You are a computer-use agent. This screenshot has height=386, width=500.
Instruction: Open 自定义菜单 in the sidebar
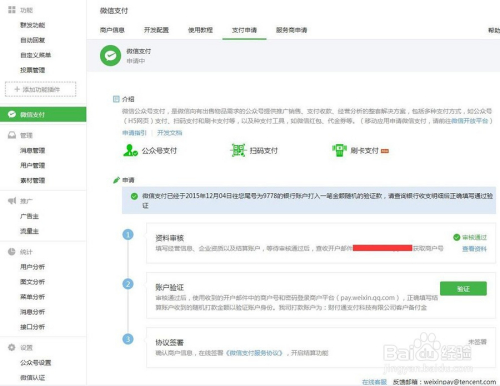point(36,55)
